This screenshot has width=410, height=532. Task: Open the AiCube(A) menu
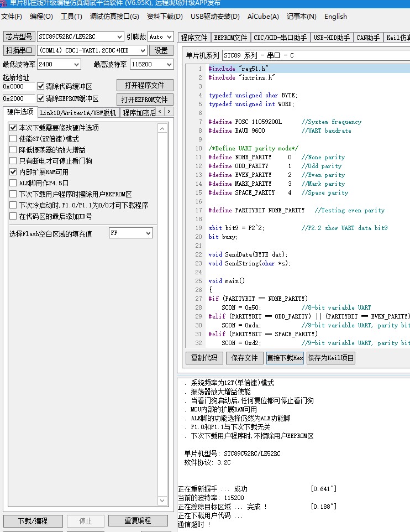tap(263, 17)
